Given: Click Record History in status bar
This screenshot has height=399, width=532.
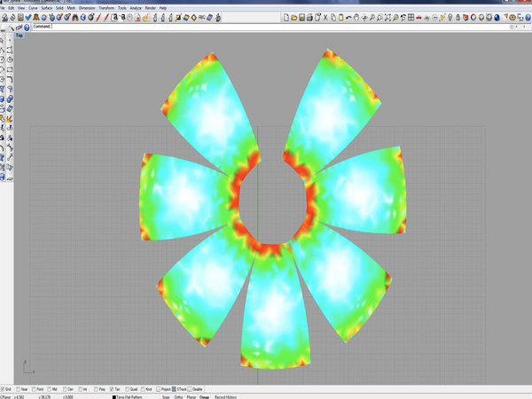Looking at the screenshot, I should click(223, 396).
